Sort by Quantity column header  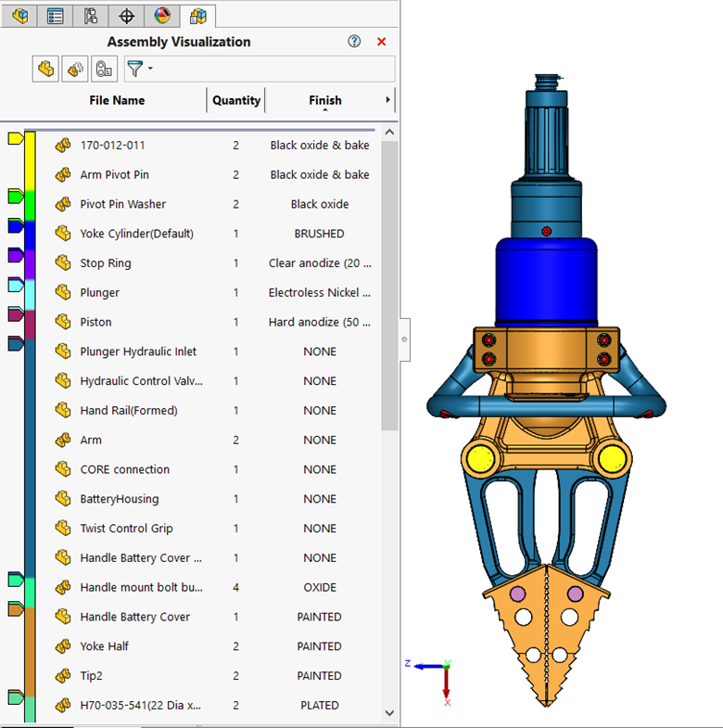point(236,100)
